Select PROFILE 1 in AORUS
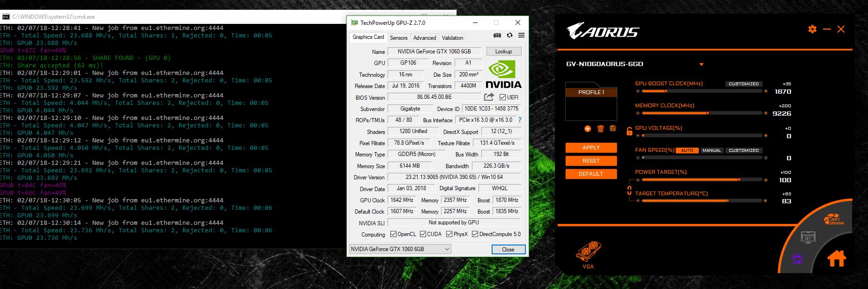This screenshot has height=289, width=868. click(591, 92)
